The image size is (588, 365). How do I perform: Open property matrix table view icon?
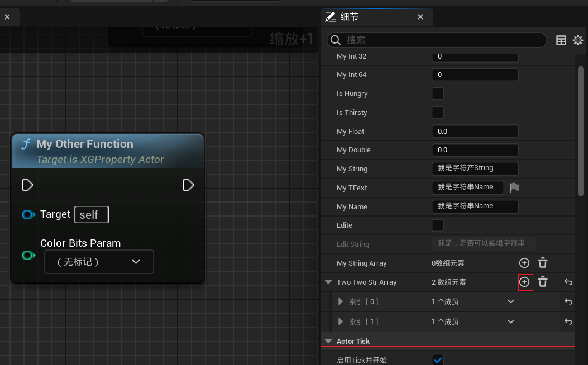tap(561, 40)
